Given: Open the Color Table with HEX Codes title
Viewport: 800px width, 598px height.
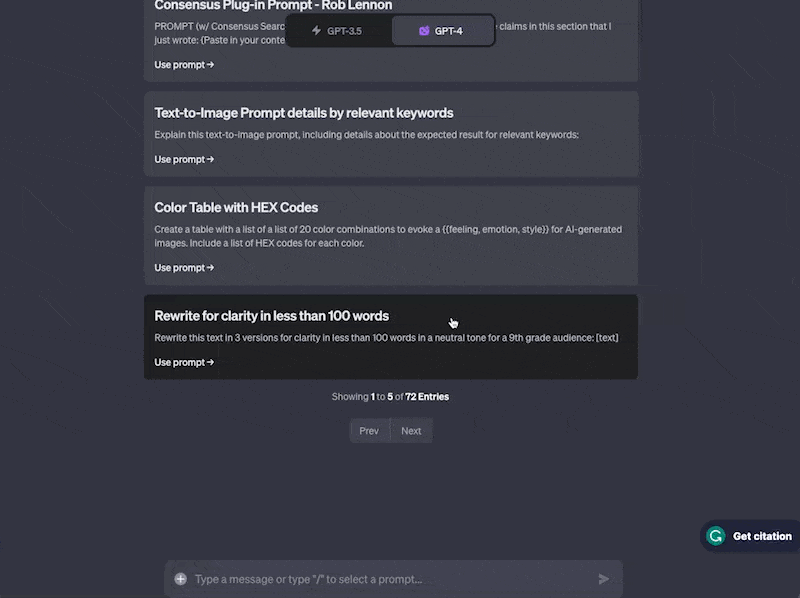Looking at the screenshot, I should coord(236,208).
